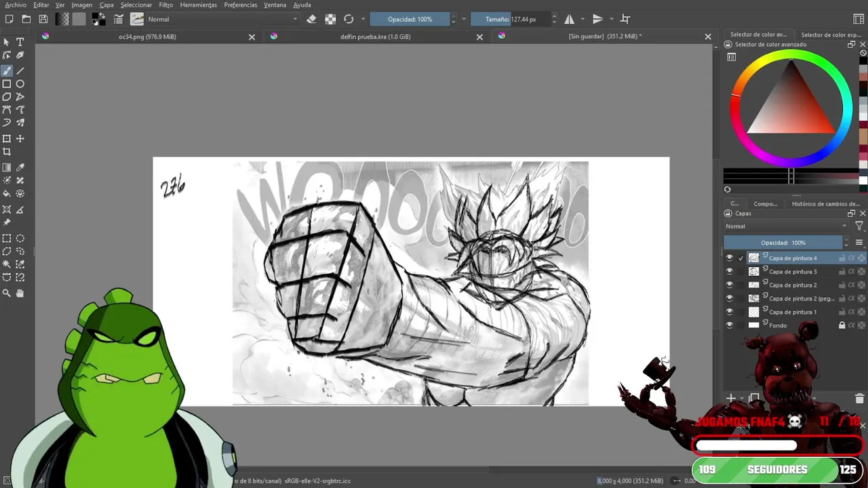Open the Capa menu
The image size is (868, 488).
click(x=106, y=5)
